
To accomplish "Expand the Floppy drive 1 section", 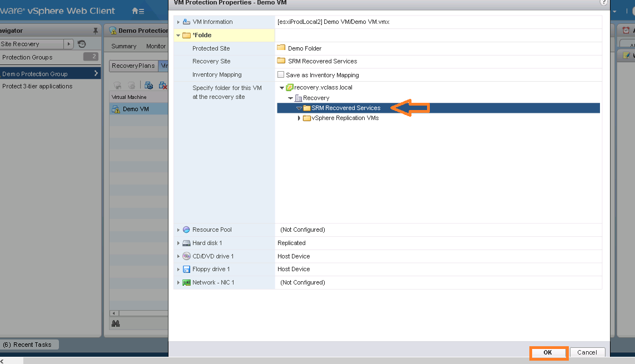I will point(178,270).
